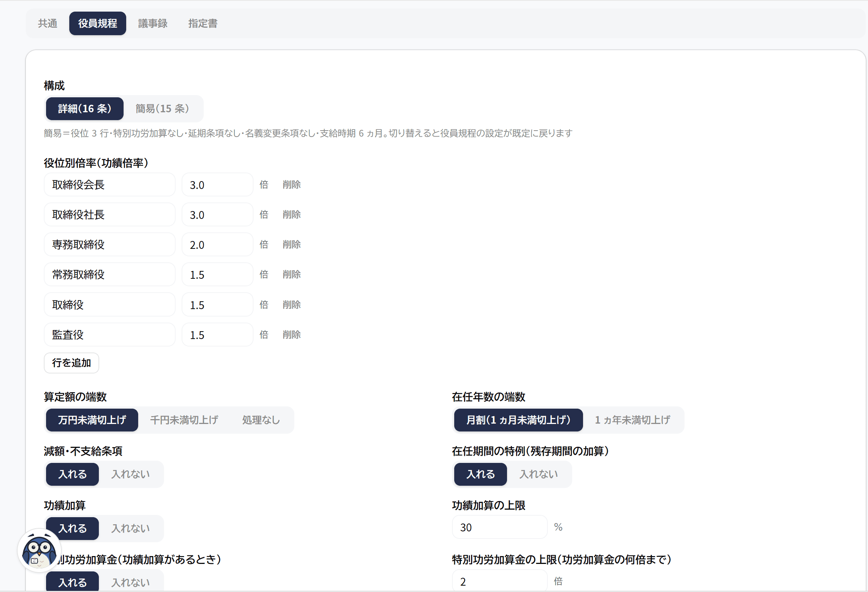Screen dimensions: 868x592
Task: Add a new position row with 行を追加
Action: (72, 363)
